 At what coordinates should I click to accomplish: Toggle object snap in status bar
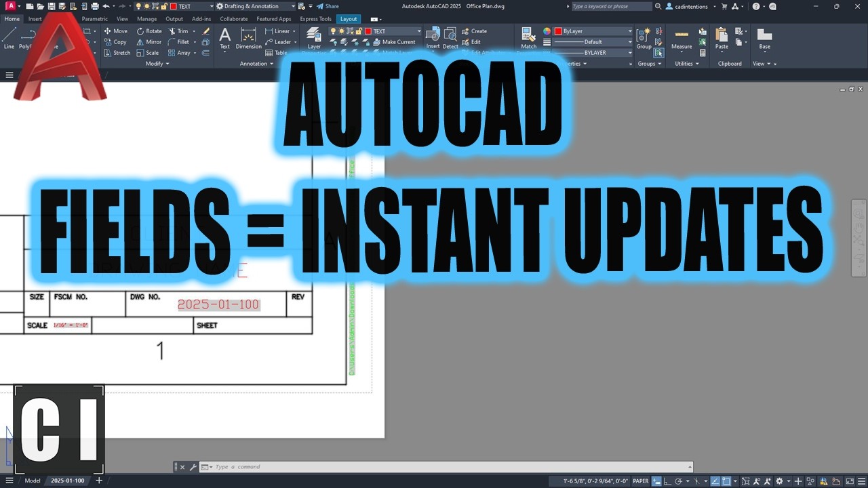coord(726,481)
